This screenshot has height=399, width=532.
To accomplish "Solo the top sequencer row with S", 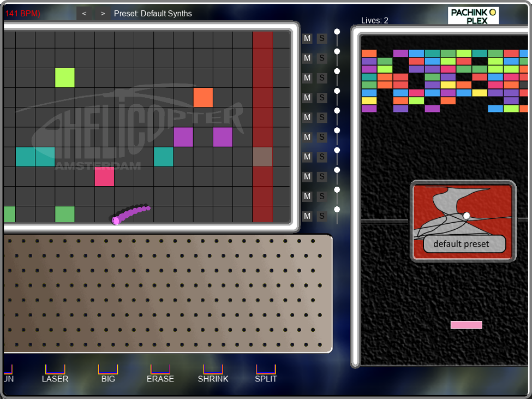I will point(322,38).
